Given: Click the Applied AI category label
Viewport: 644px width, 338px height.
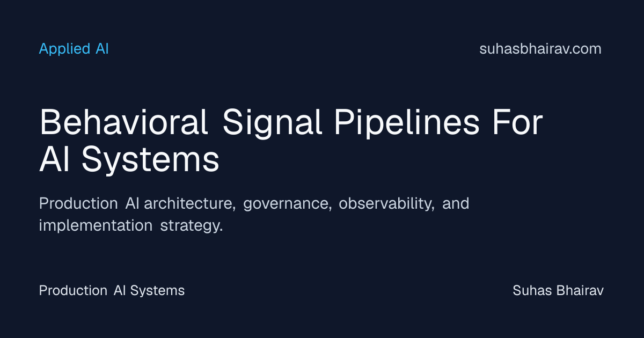Looking at the screenshot, I should click(x=74, y=49).
